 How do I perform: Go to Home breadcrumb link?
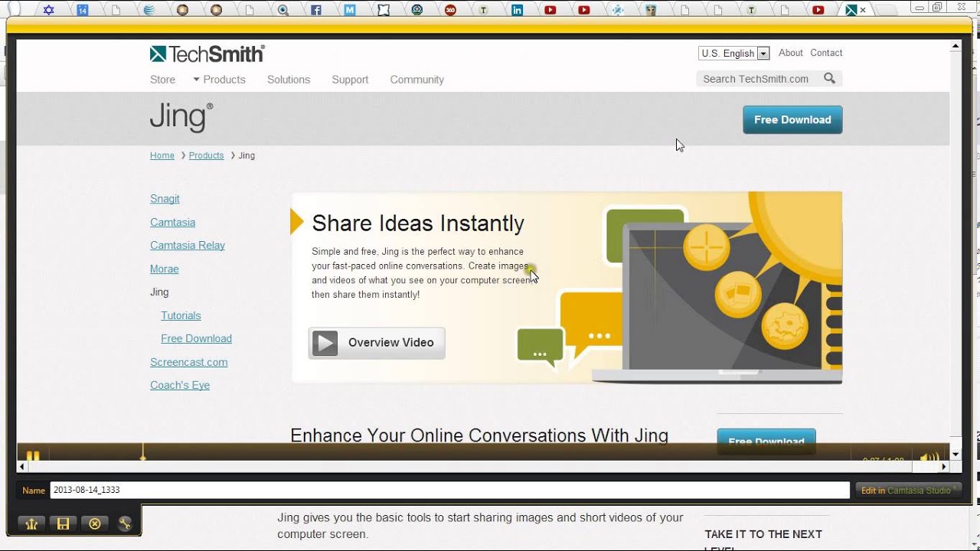point(162,155)
